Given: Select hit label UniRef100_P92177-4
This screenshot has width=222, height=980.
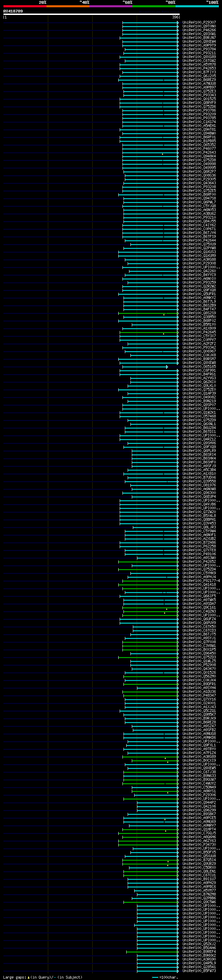Looking at the screenshot, I should [x=201, y=581].
